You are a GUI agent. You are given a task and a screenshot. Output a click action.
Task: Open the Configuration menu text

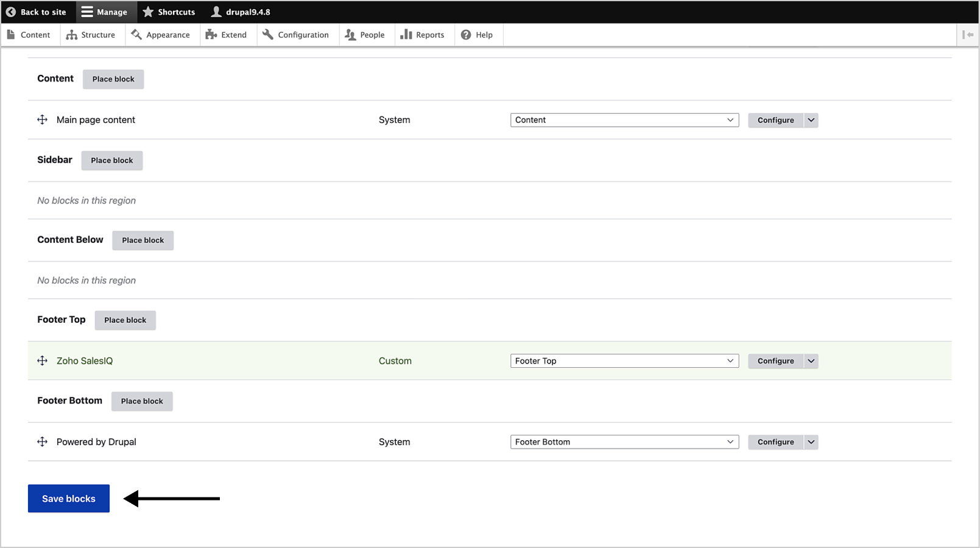coord(303,35)
